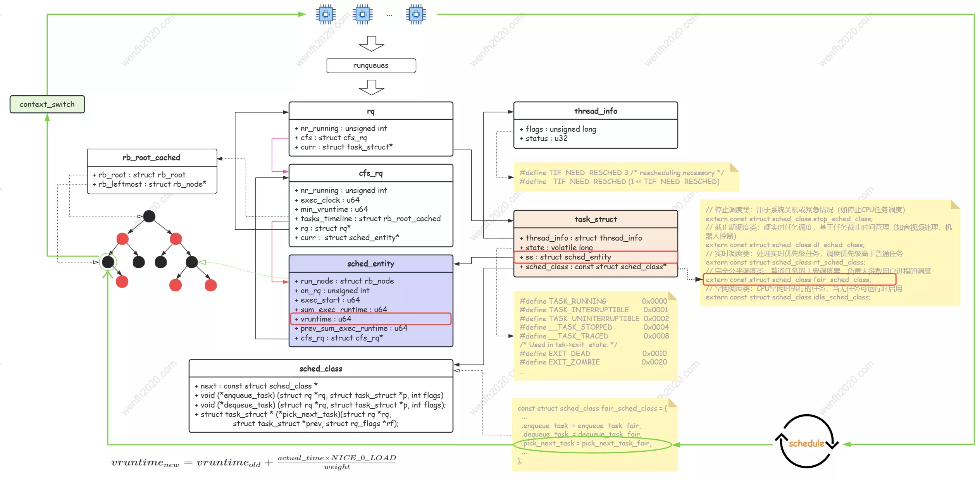Image resolution: width=980 pixels, height=480 pixels.
Task: Click the circular schedule arrows icon
Action: (x=806, y=442)
